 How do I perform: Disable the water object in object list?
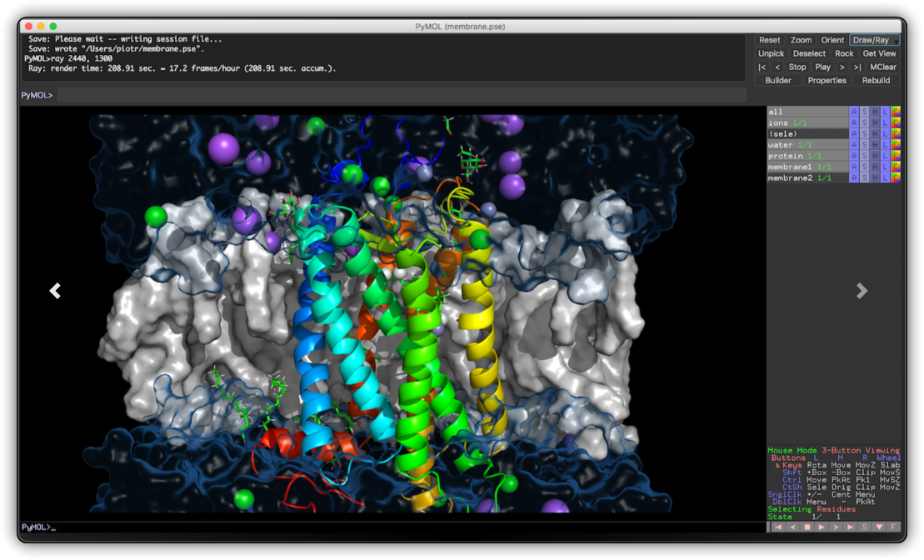807,145
